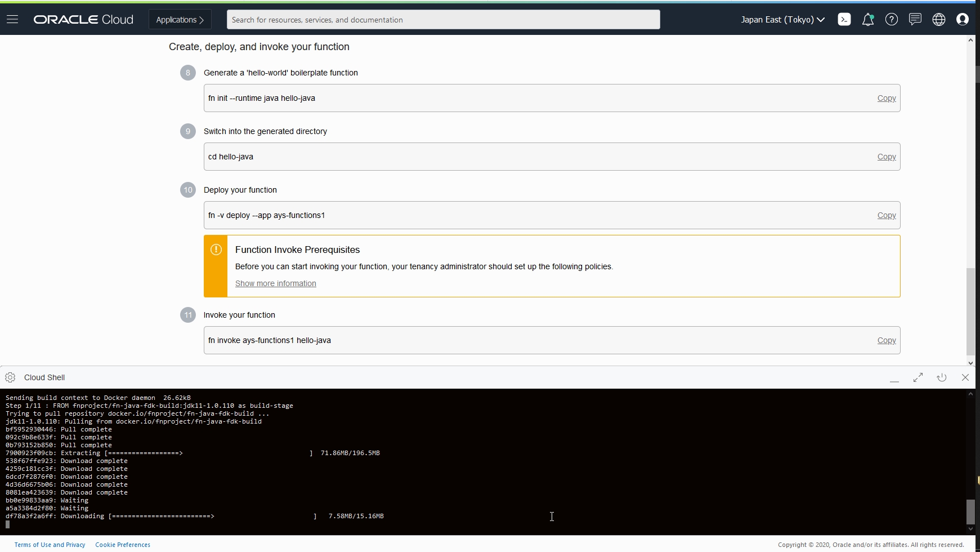Open the Japan East (Tokyo) region selector
Image resolution: width=980 pixels, height=552 pixels.
coord(783,20)
